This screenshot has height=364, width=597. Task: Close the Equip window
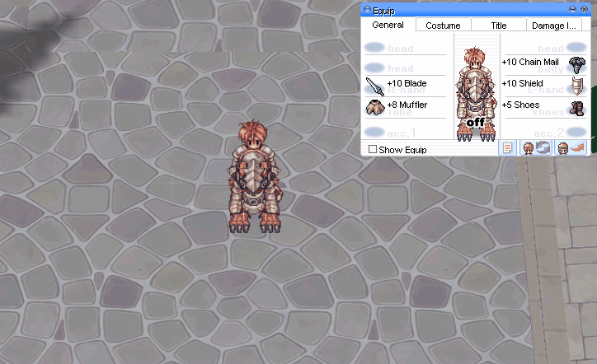coord(584,9)
